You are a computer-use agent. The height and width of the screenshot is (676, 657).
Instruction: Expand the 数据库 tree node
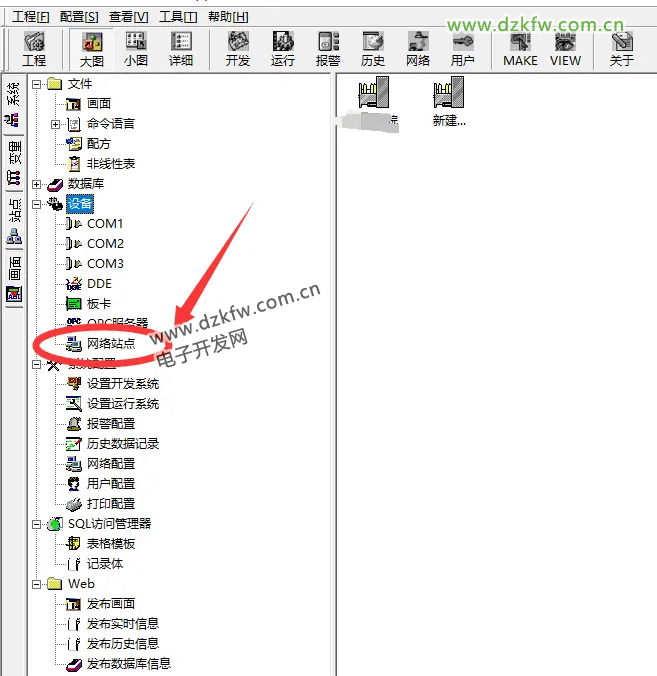pyautogui.click(x=37, y=184)
